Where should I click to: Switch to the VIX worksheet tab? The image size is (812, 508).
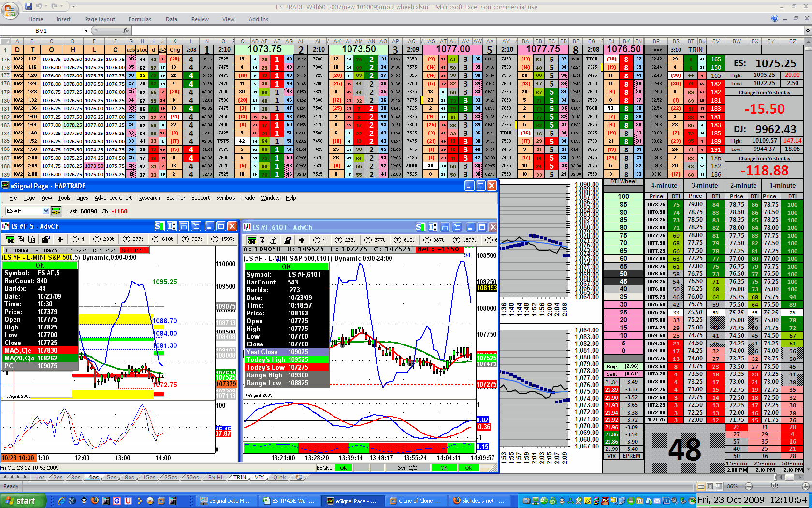(259, 477)
